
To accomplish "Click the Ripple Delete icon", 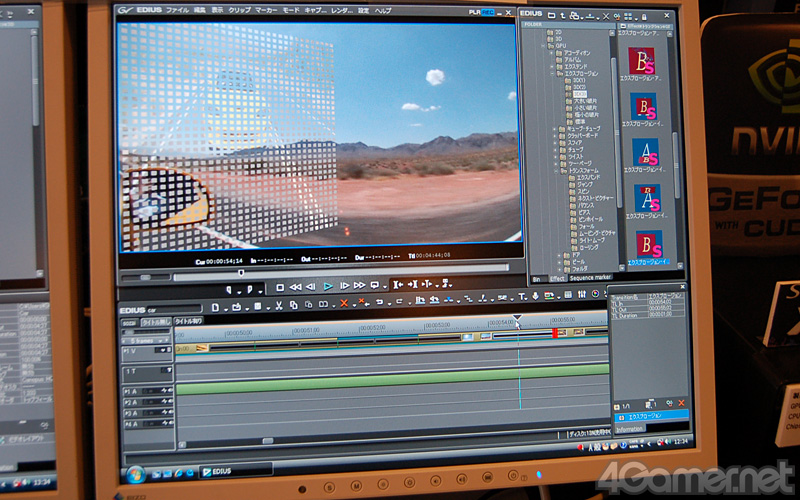I will point(362,303).
